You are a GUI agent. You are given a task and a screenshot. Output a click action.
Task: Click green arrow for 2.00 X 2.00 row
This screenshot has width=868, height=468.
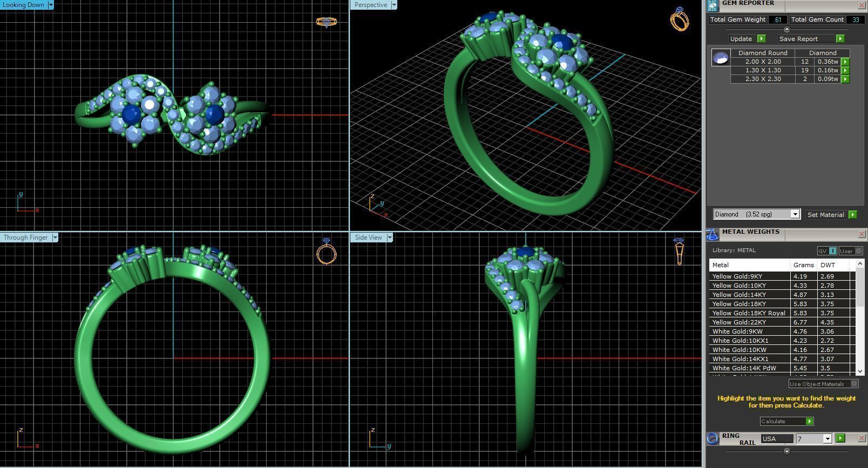click(x=845, y=62)
